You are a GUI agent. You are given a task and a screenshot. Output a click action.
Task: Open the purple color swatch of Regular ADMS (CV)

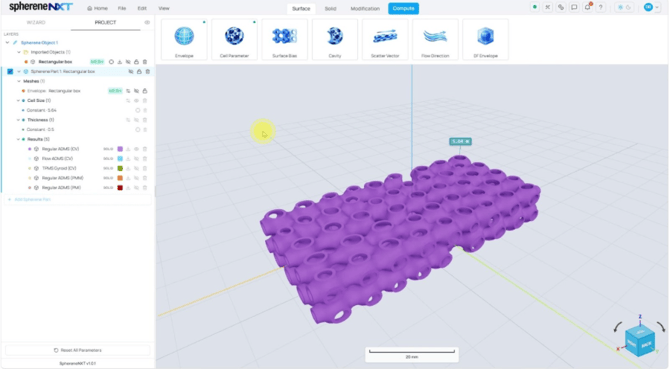point(120,149)
